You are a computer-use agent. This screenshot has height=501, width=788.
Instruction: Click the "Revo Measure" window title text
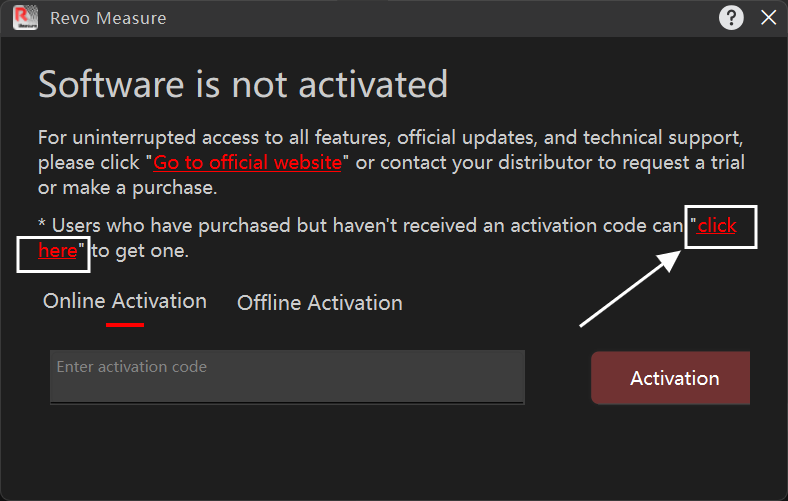[x=108, y=18]
